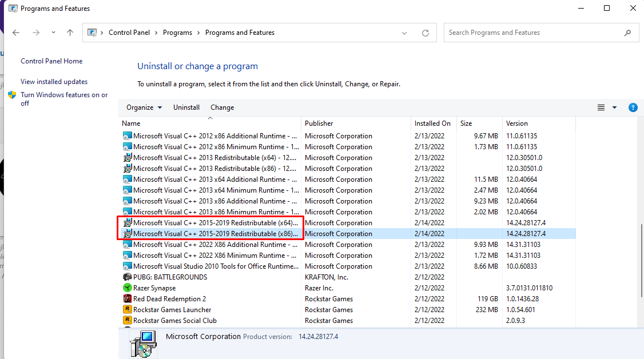This screenshot has width=644, height=359.
Task: Click the Rockstar Games Launcher icon
Action: coord(128,310)
